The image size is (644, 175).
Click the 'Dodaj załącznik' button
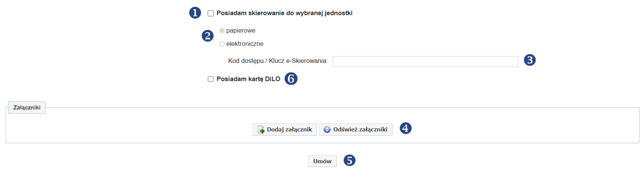coord(285,129)
